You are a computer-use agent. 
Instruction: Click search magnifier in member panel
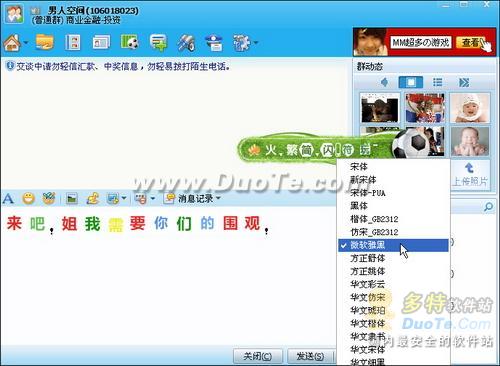[x=488, y=207]
